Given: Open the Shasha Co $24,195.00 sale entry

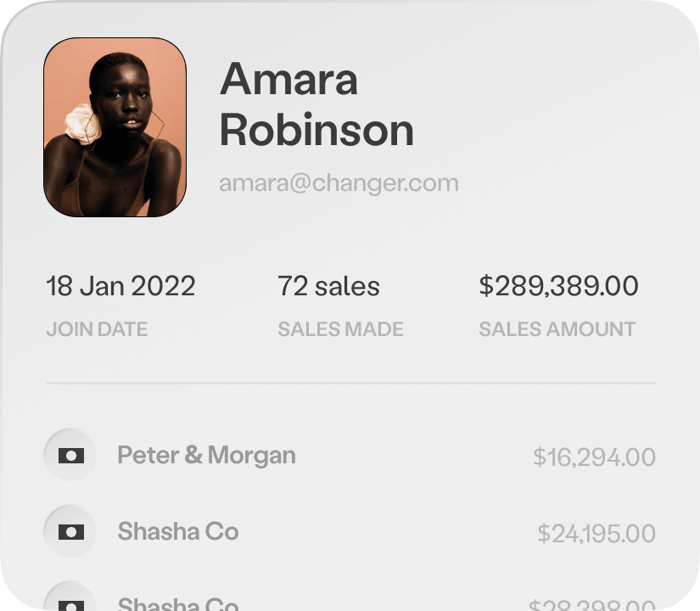Looking at the screenshot, I should click(x=350, y=531).
